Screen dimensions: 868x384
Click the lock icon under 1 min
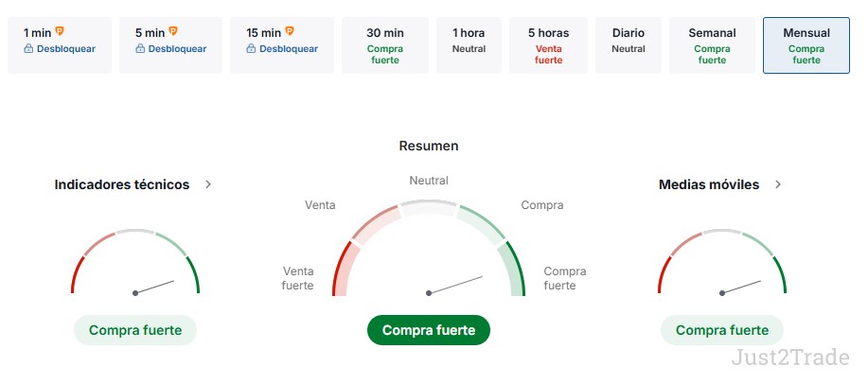point(28,49)
